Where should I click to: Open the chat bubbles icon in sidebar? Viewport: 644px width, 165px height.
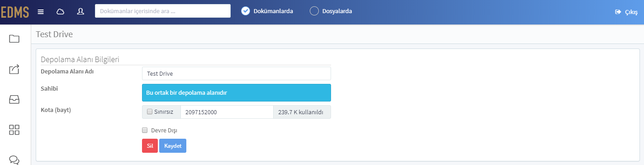tap(14, 160)
